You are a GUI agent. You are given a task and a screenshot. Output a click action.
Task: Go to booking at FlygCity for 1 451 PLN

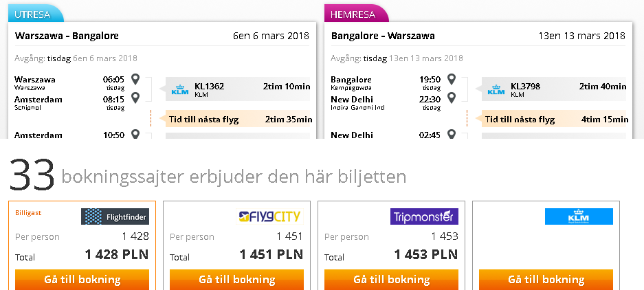[x=236, y=280]
